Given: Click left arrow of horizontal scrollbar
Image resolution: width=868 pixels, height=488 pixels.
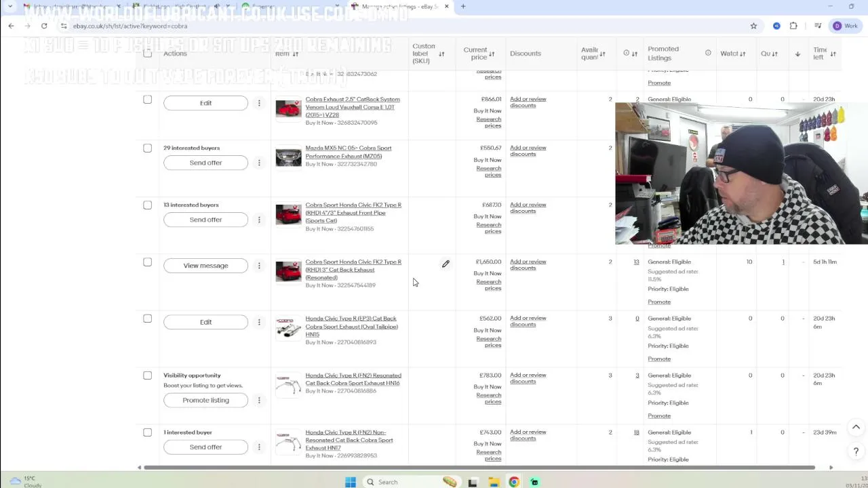Looking at the screenshot, I should [139, 467].
